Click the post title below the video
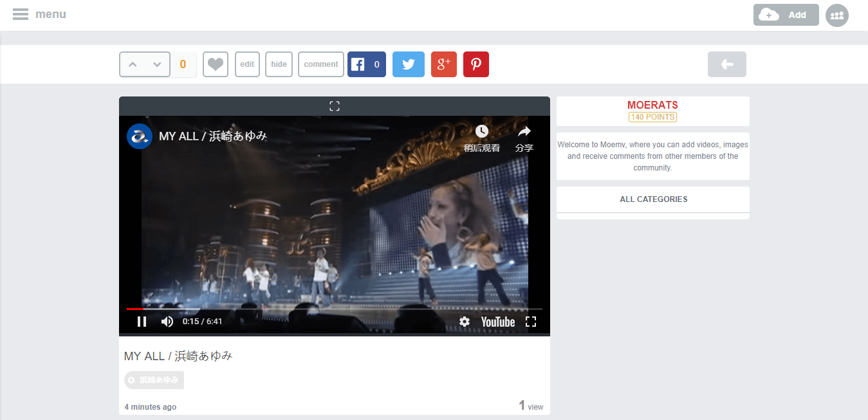The image size is (868, 420). [178, 356]
